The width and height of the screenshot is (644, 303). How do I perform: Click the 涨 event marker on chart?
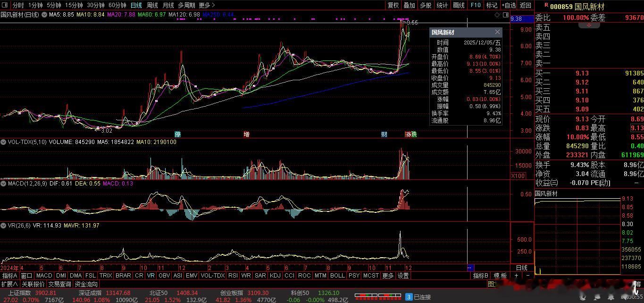[x=408, y=134]
